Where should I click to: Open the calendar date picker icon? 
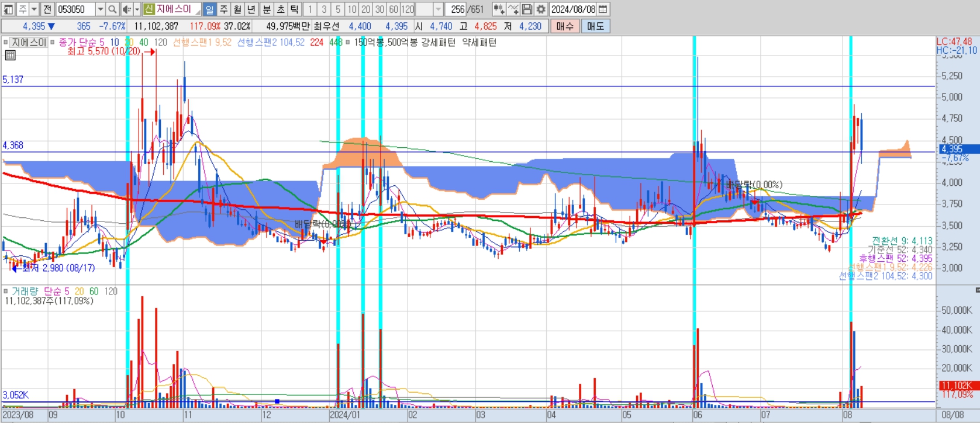click(603, 9)
